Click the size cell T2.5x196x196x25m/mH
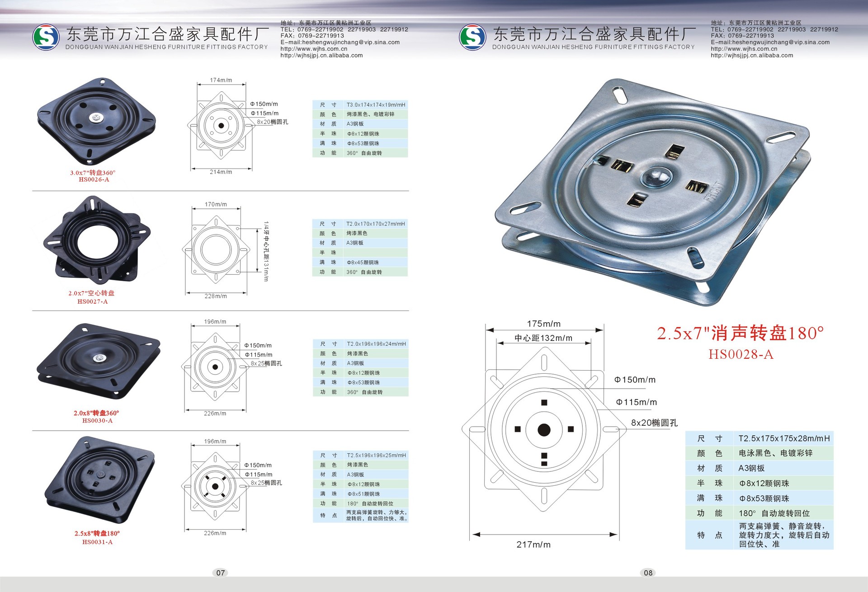This screenshot has width=868, height=592. (x=377, y=455)
